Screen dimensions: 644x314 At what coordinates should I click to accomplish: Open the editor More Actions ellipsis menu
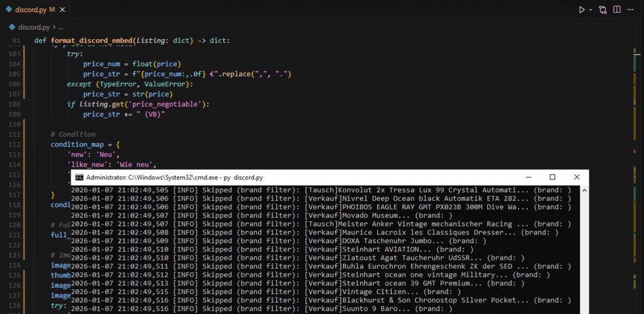(631, 10)
